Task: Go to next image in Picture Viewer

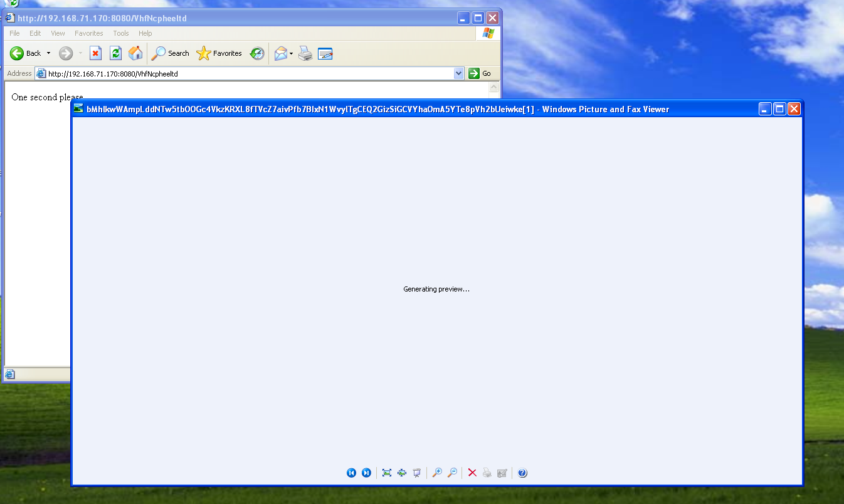Action: click(x=366, y=473)
